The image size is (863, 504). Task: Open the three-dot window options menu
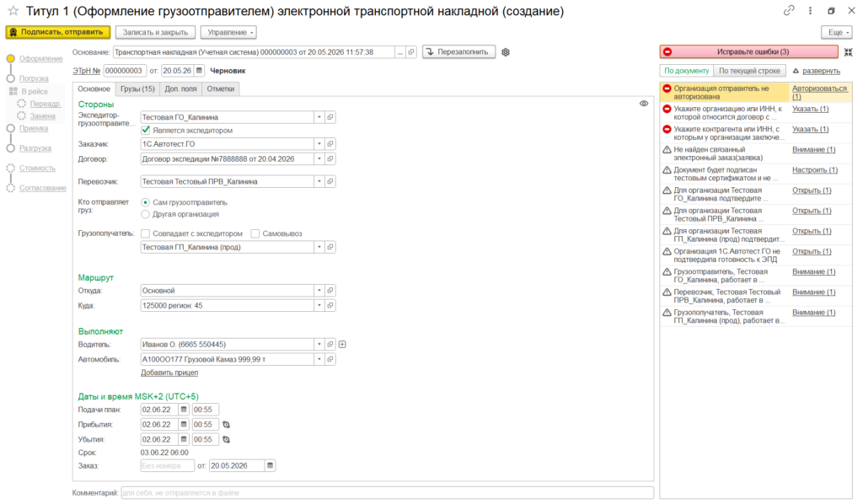[810, 10]
